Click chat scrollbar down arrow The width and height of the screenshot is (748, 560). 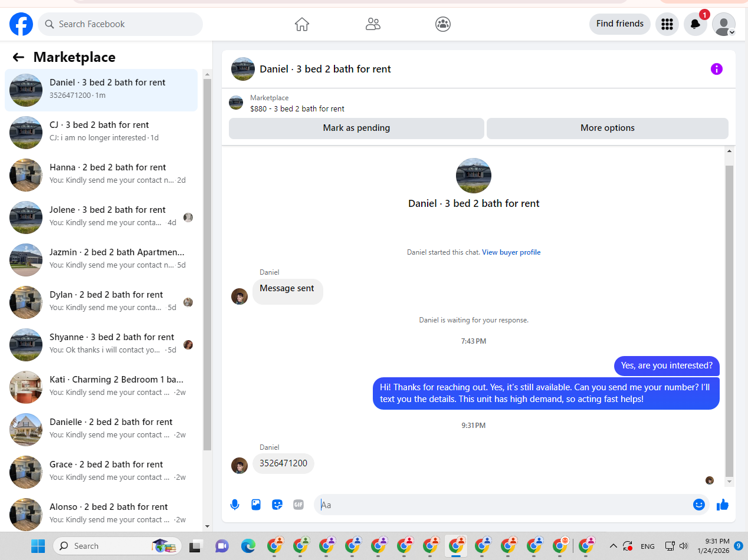click(729, 482)
